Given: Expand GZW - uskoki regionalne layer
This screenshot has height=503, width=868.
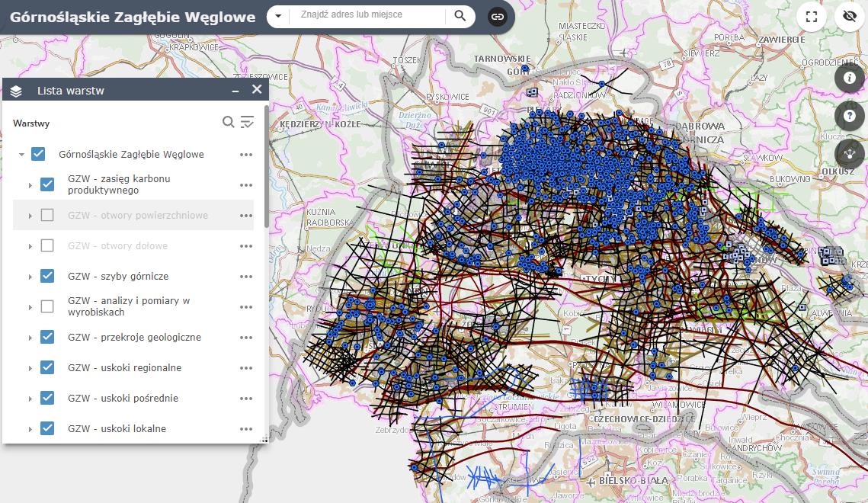Looking at the screenshot, I should [30, 368].
